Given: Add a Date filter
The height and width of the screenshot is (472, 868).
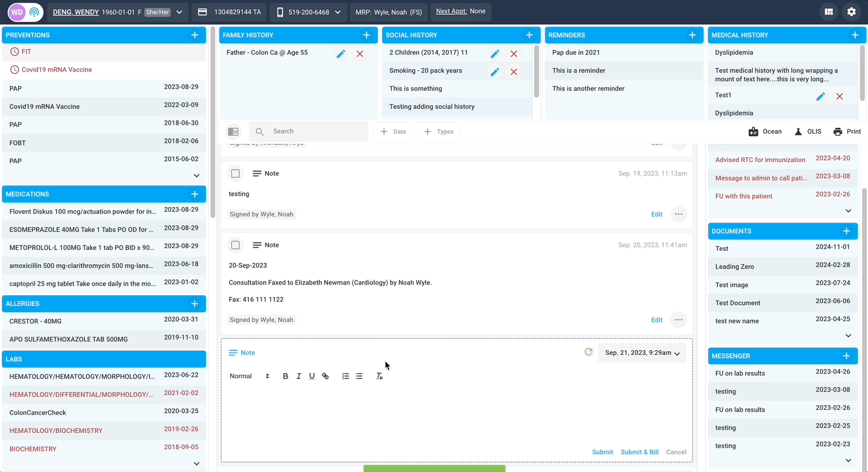Looking at the screenshot, I should (393, 131).
